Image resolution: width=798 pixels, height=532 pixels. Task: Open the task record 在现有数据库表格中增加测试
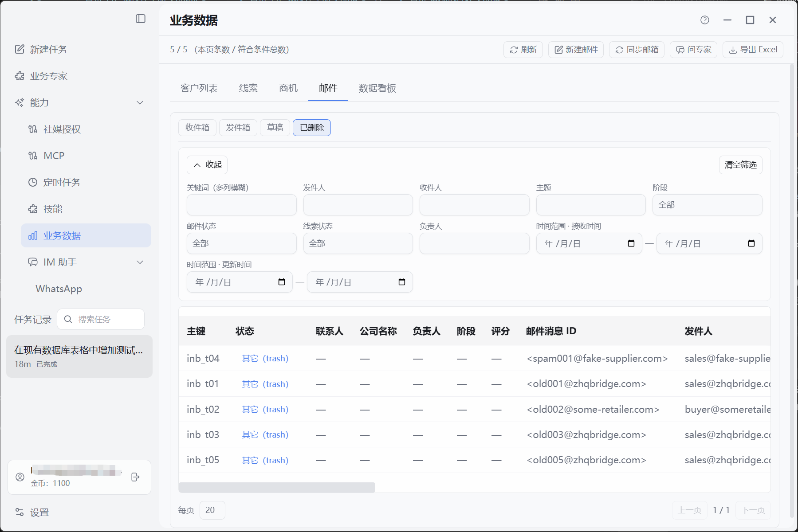coord(79,356)
